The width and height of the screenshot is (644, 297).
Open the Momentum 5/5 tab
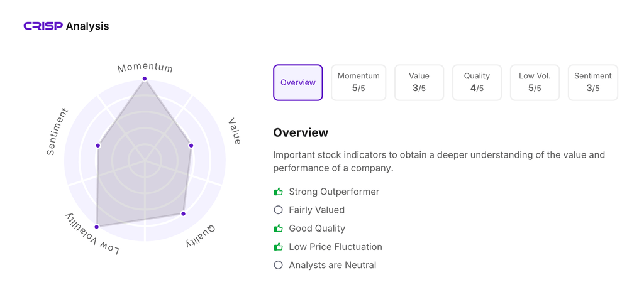(358, 82)
